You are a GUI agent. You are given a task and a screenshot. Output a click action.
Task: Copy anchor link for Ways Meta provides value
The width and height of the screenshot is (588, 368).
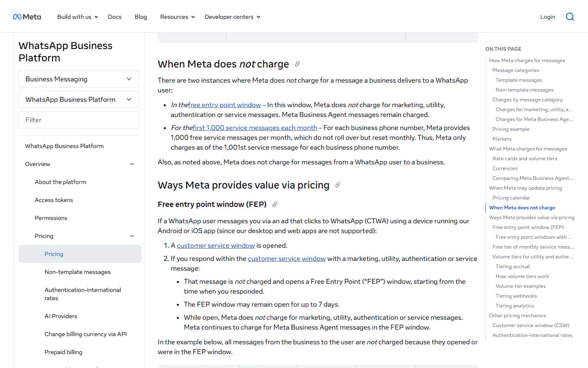tap(338, 185)
